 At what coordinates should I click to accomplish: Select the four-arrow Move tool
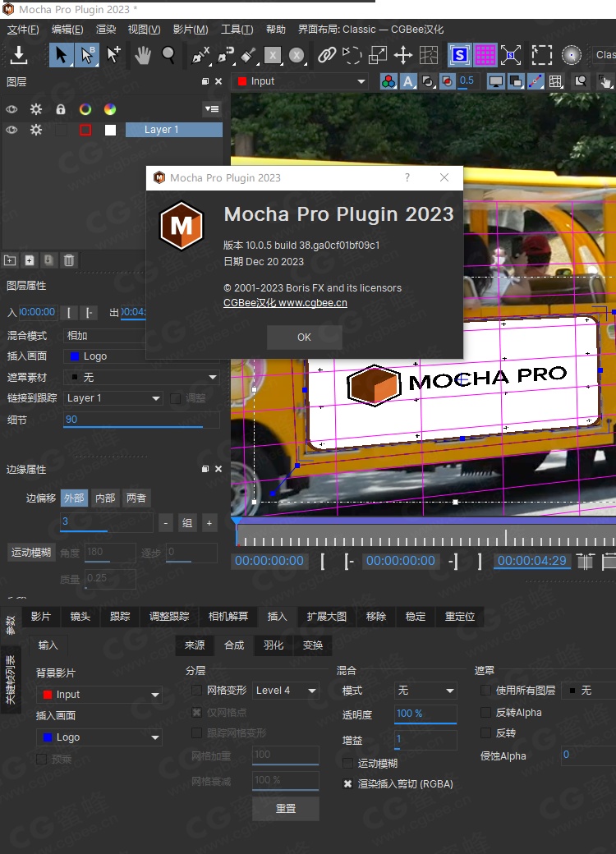coord(403,55)
